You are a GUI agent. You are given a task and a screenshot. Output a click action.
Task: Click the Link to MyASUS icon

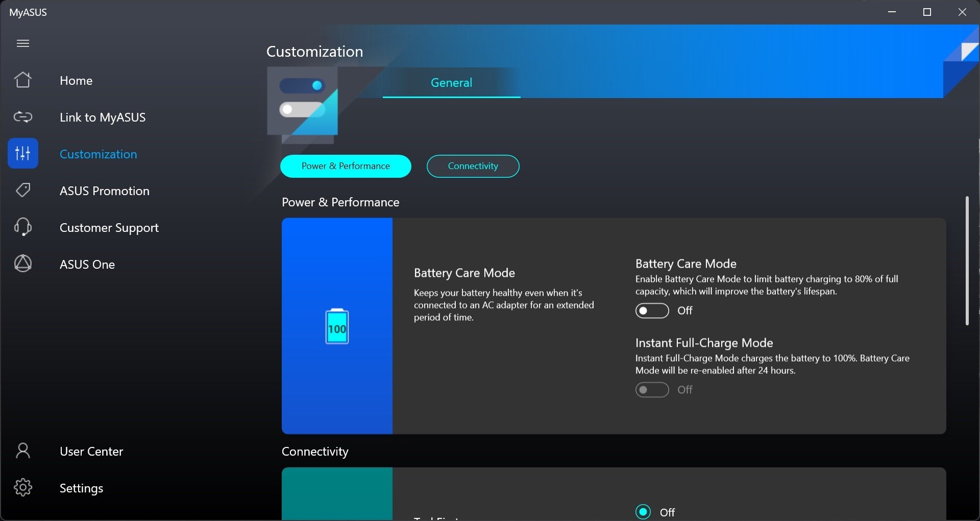(x=23, y=117)
